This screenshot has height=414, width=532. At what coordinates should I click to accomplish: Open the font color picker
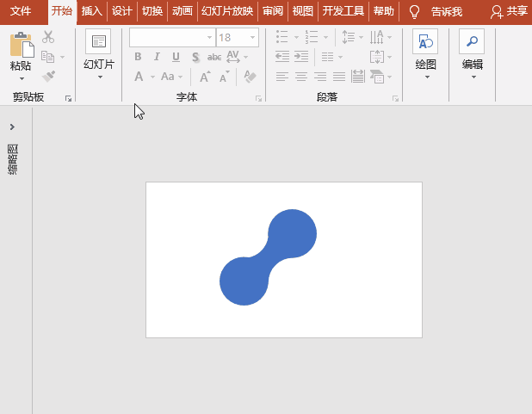coord(139,77)
